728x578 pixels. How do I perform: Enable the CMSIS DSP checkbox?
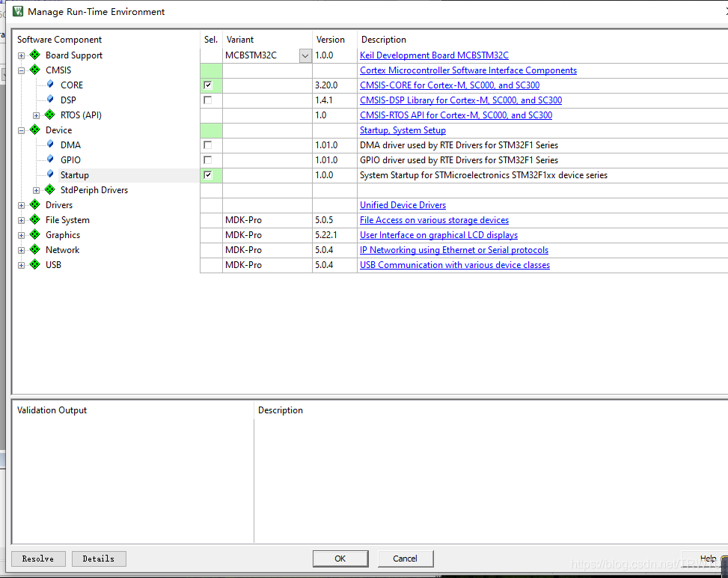pyautogui.click(x=207, y=100)
